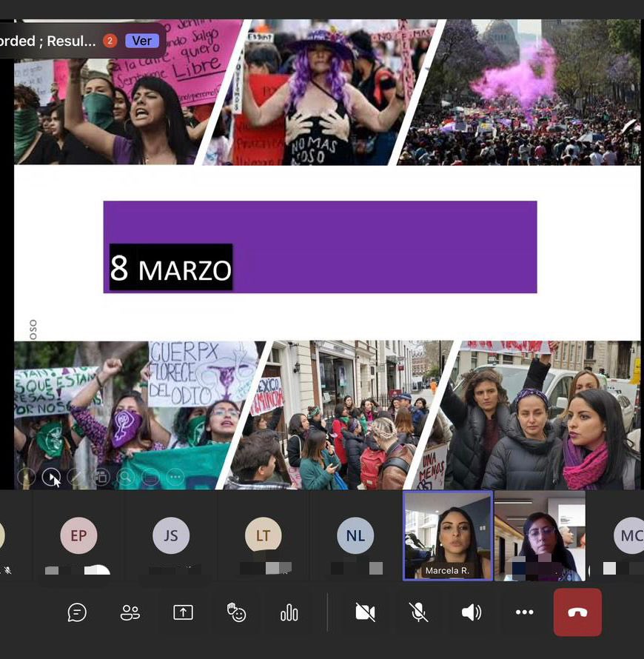The image size is (644, 659).
Task: Click the 8 MARZO slide title
Action: (x=170, y=267)
